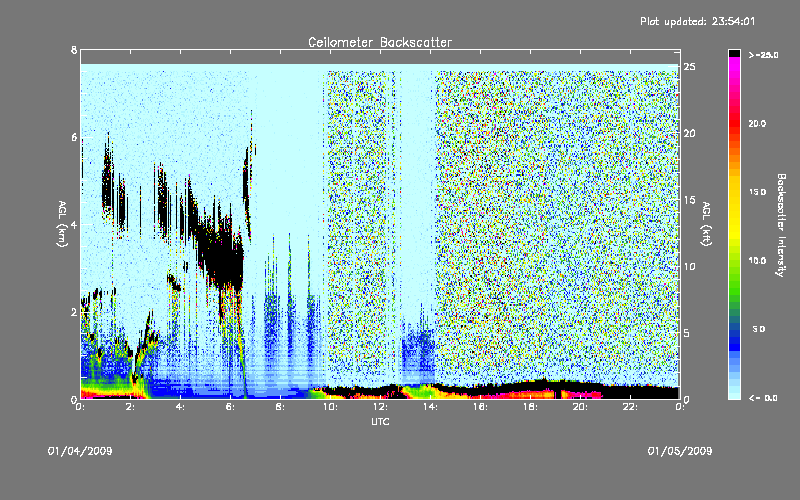The image size is (800, 500).
Task: Click the '<= 0.0' colorbar label
Action: coord(763,398)
